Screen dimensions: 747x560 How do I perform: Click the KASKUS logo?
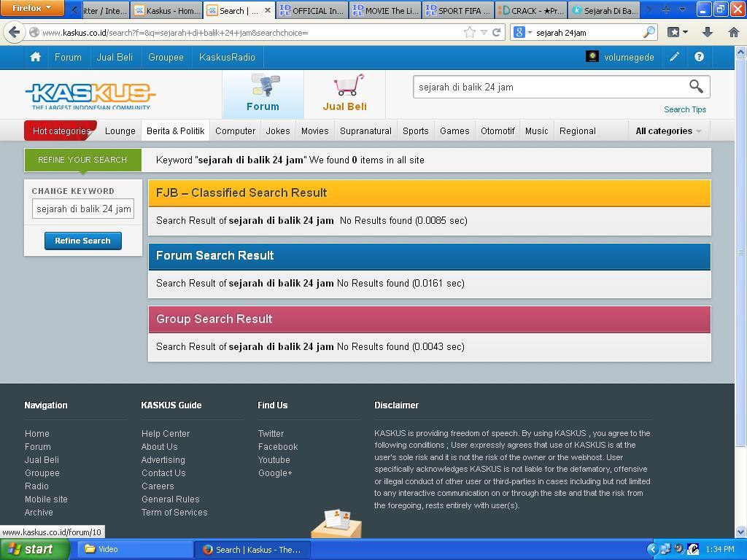(x=90, y=96)
